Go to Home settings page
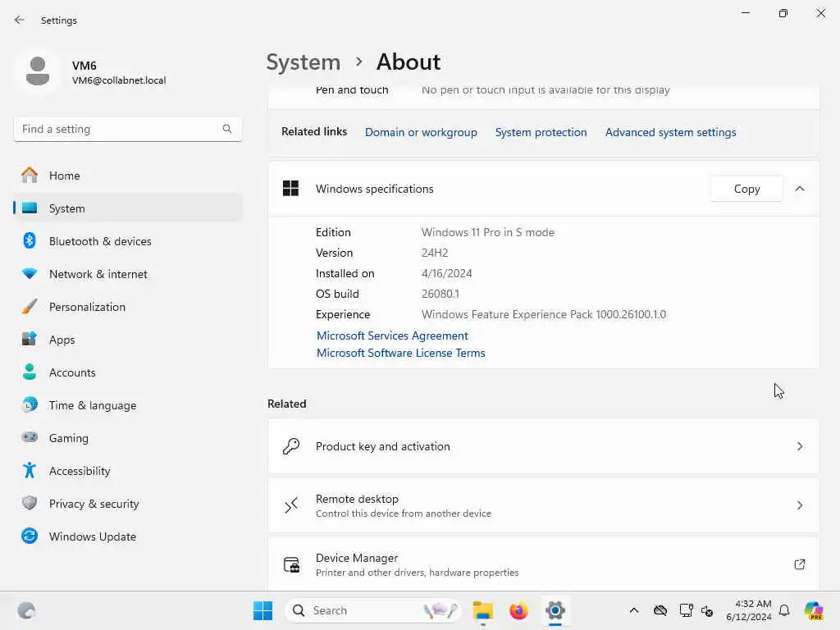Screen dimensions: 840x630 click(x=127, y=176)
